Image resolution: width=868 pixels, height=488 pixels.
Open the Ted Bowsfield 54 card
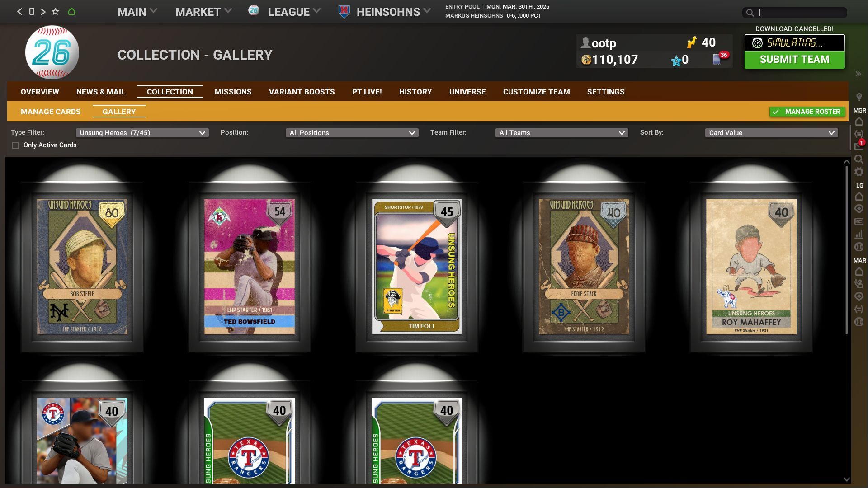coord(250,267)
